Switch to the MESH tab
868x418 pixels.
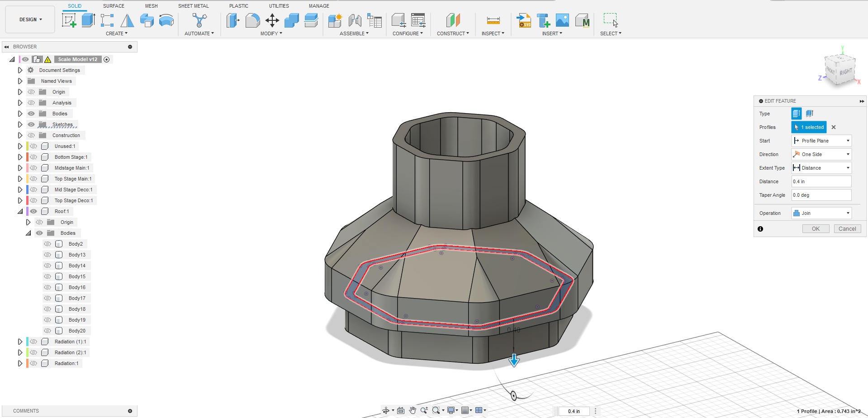point(152,6)
